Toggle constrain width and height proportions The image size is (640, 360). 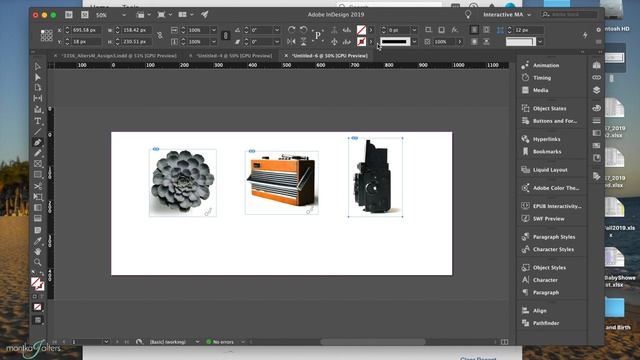point(160,36)
